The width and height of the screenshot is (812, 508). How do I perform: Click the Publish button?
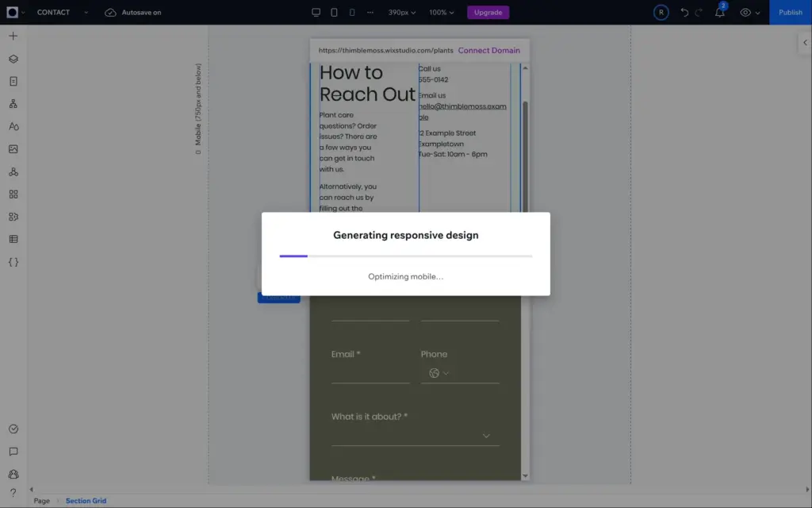[791, 13]
